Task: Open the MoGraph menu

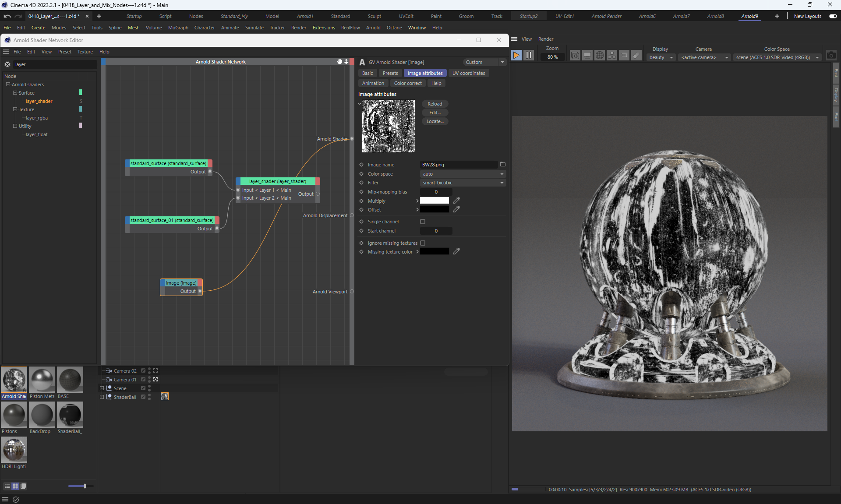Action: tap(178, 28)
